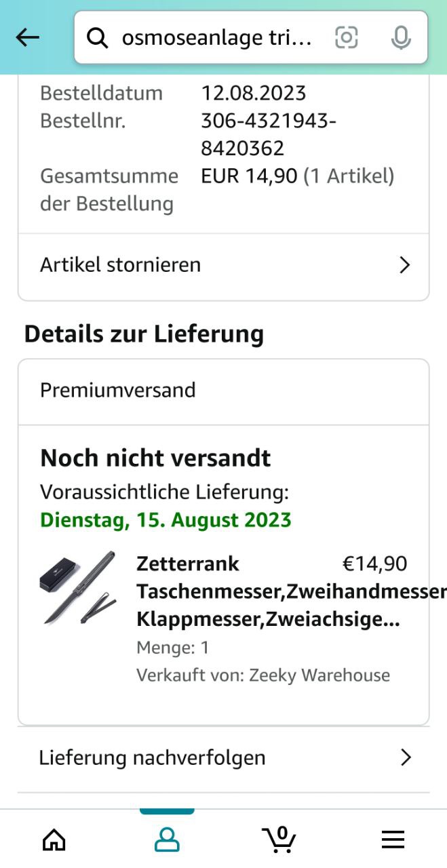
Task: Focus the search field with osmoseanlage text
Action: [x=217, y=39]
